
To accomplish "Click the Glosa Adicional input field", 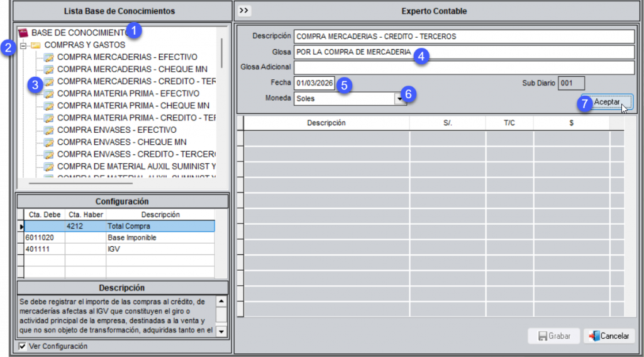I will tap(464, 67).
